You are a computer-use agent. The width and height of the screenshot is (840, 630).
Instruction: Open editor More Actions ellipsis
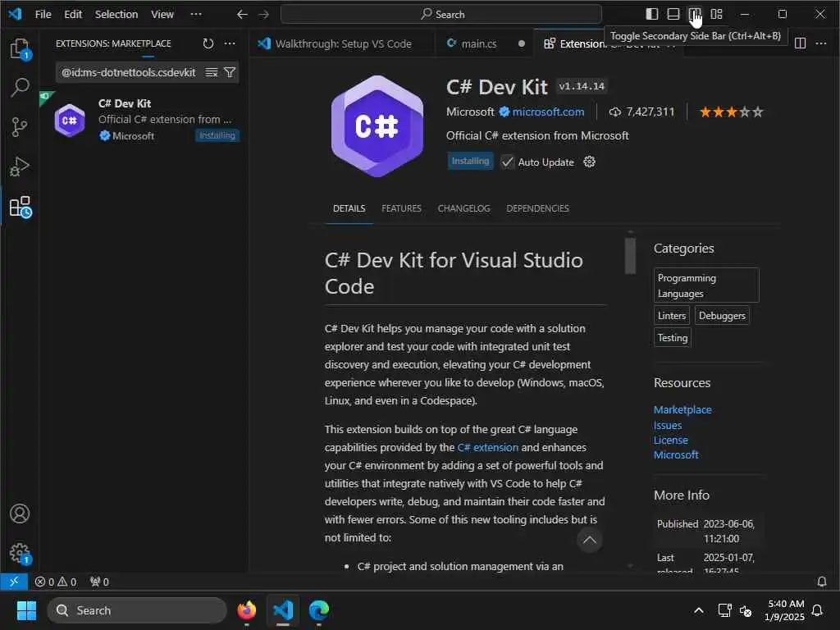pos(820,43)
